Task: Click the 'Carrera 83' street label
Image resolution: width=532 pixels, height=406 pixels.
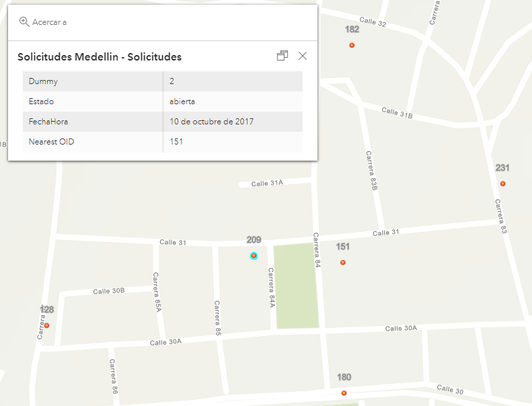Action: 501,216
